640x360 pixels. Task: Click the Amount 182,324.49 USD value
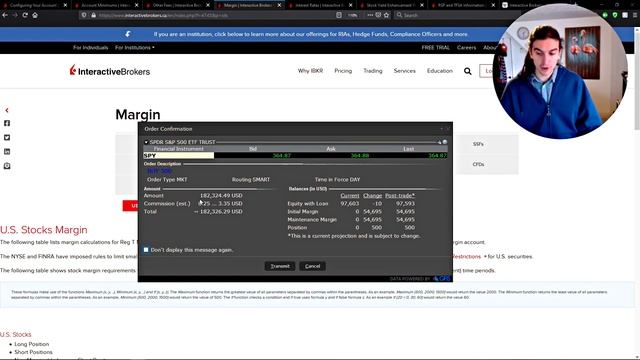click(221, 196)
